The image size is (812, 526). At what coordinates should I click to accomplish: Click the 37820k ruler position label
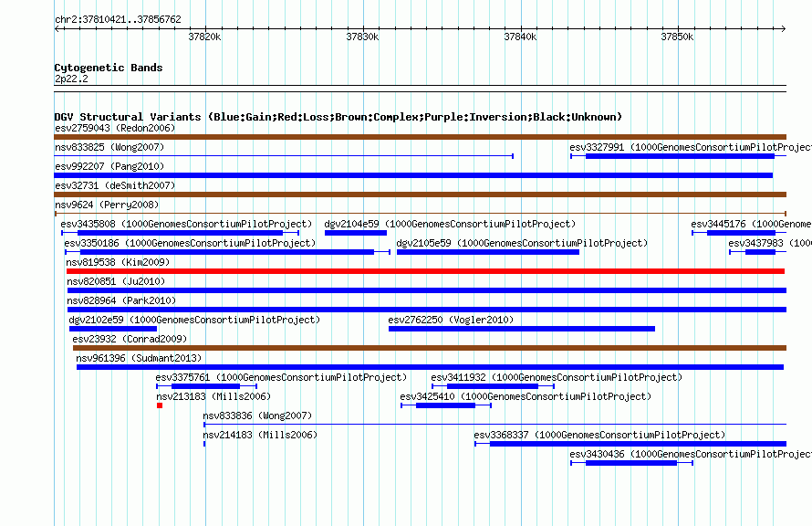204,37
